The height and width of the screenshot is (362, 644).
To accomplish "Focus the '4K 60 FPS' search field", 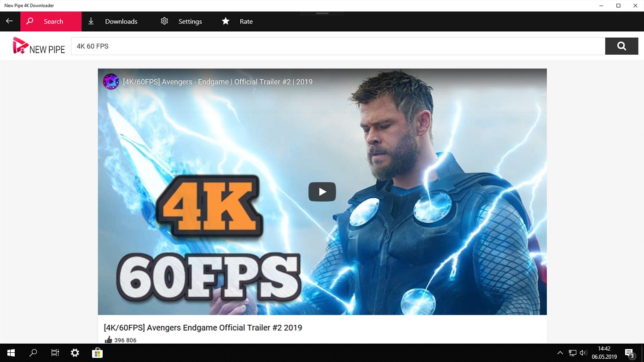I will click(338, 46).
